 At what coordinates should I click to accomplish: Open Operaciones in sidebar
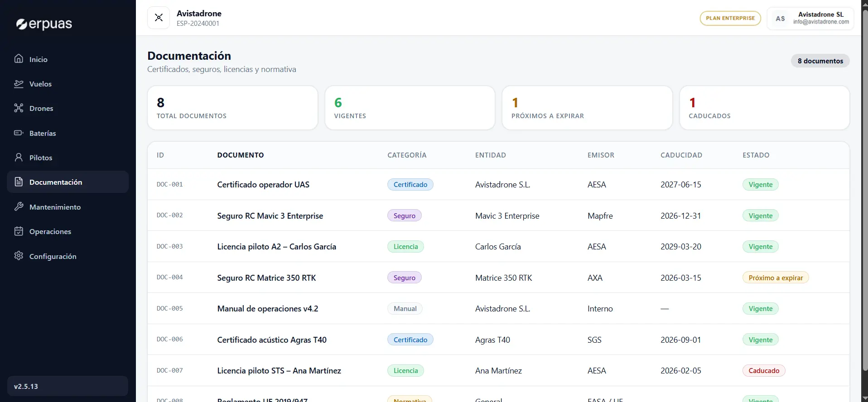[x=68, y=231]
